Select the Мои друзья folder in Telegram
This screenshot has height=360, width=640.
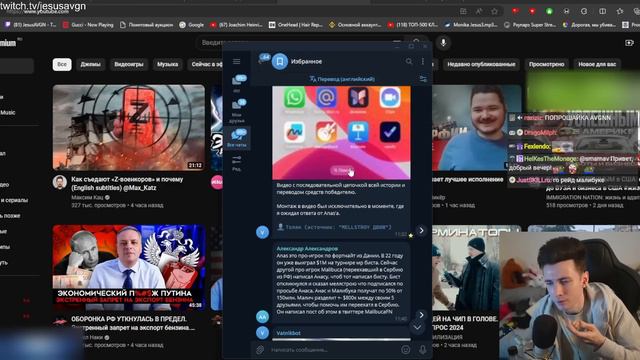[237, 111]
